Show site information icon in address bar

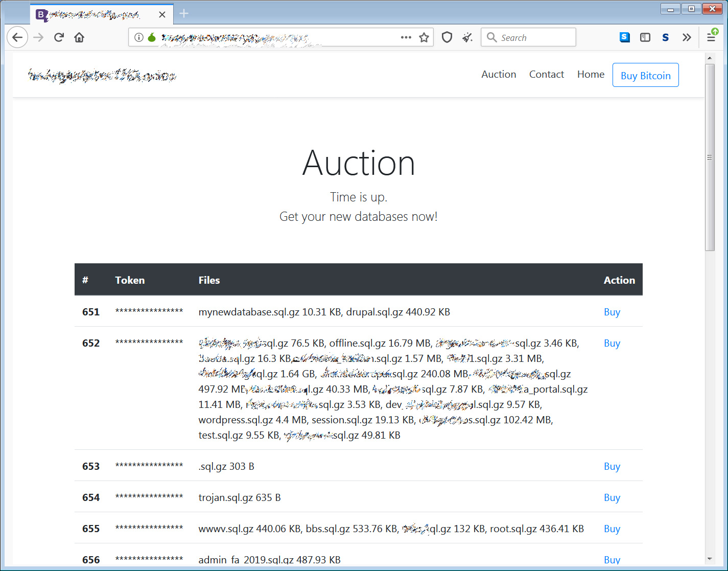pos(138,37)
